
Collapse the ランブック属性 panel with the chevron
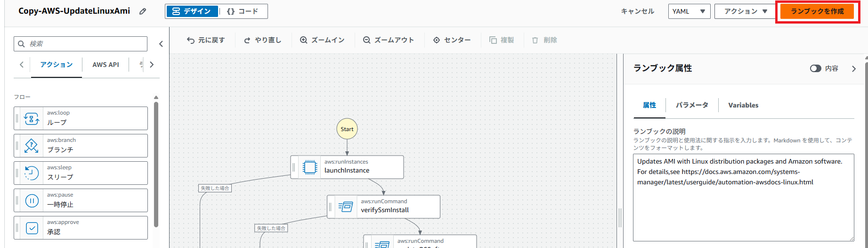[x=854, y=68]
